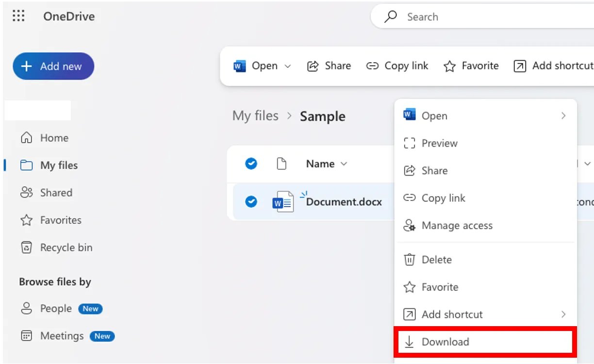Select Manage access in context menu
Screen dimensions: 594x364
(457, 226)
